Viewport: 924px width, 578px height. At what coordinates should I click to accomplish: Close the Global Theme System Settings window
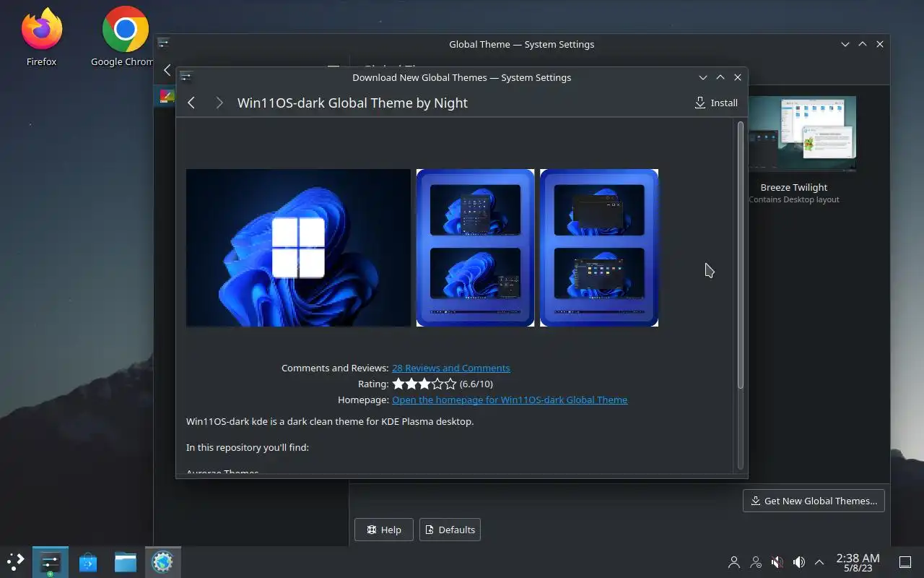pos(879,44)
